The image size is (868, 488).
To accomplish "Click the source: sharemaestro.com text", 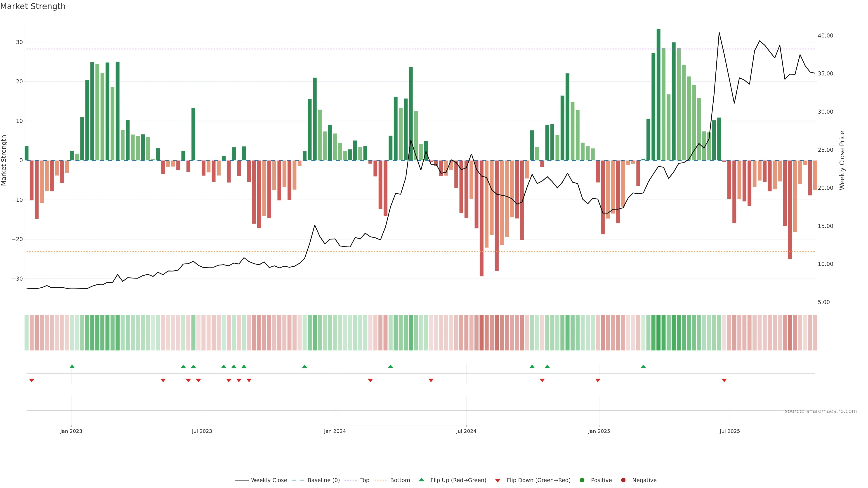I will pos(821,411).
